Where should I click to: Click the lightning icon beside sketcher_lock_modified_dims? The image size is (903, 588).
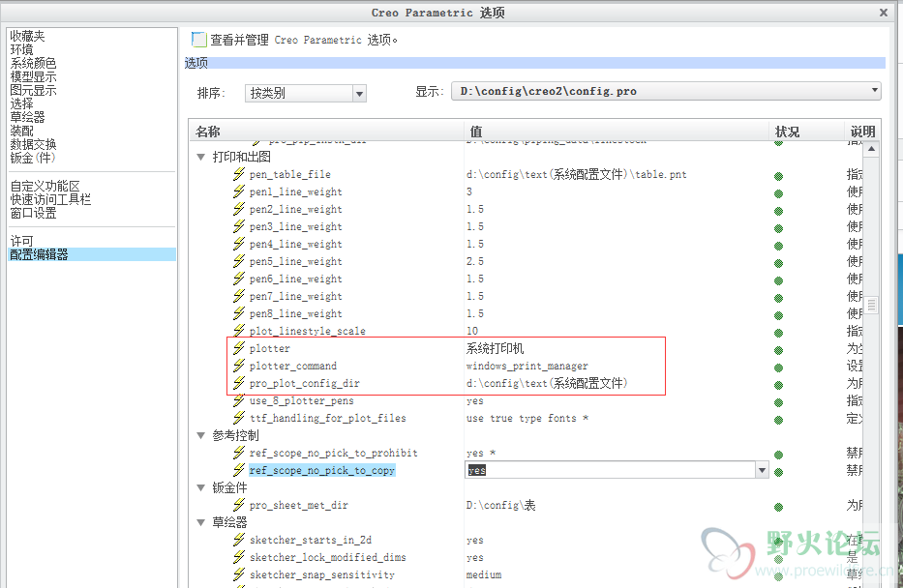(x=239, y=556)
